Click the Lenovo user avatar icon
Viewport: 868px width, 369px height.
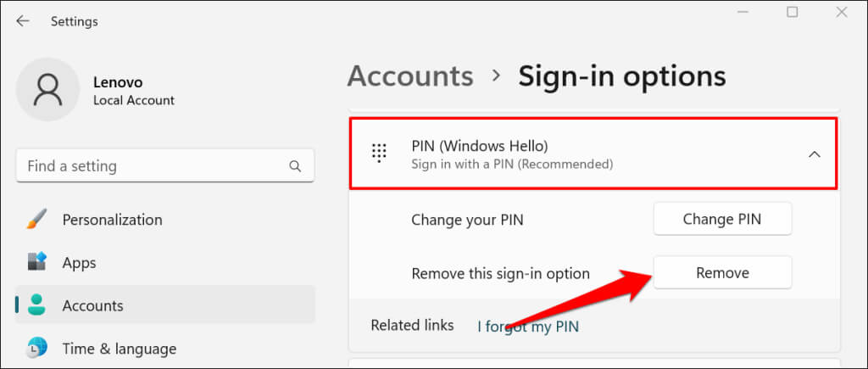(x=49, y=91)
